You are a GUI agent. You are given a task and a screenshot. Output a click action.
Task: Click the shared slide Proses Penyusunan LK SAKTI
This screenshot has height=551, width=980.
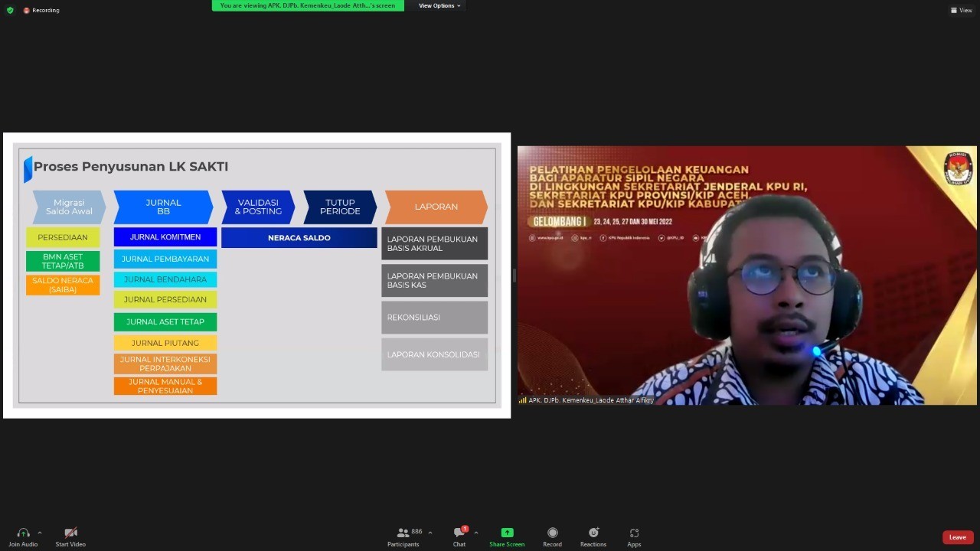tap(256, 275)
